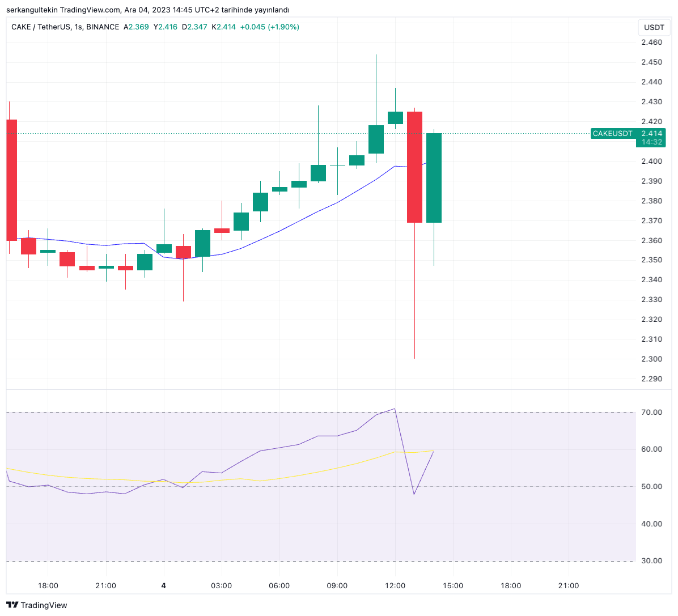Click the bold date marker 4 on the time axis
This screenshot has height=616, width=678.
click(x=163, y=585)
